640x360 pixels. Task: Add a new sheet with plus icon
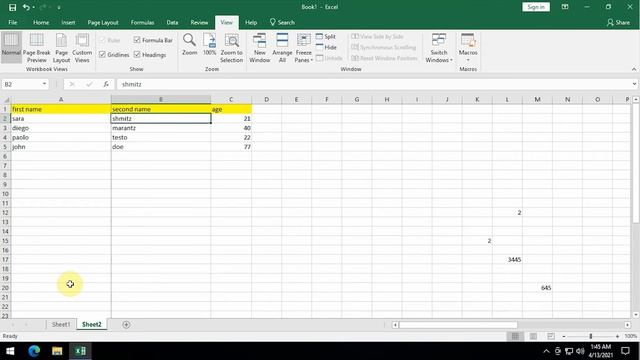click(126, 324)
